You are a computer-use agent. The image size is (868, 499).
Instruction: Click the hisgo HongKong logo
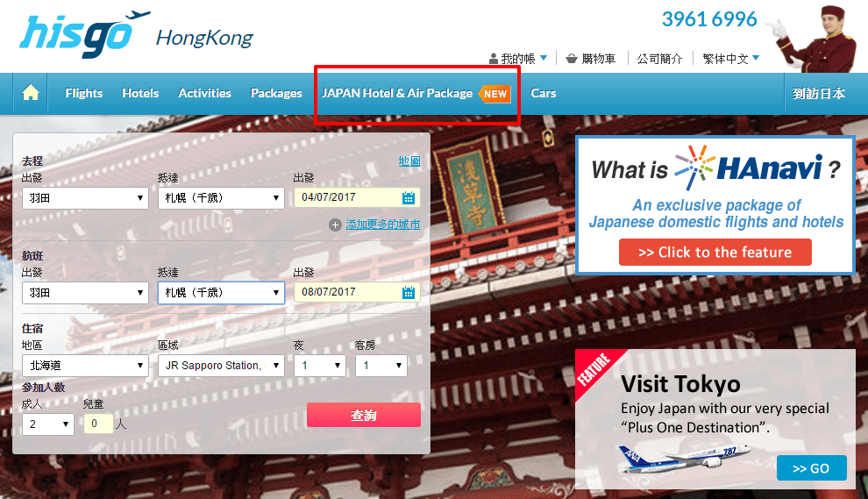coord(136,33)
